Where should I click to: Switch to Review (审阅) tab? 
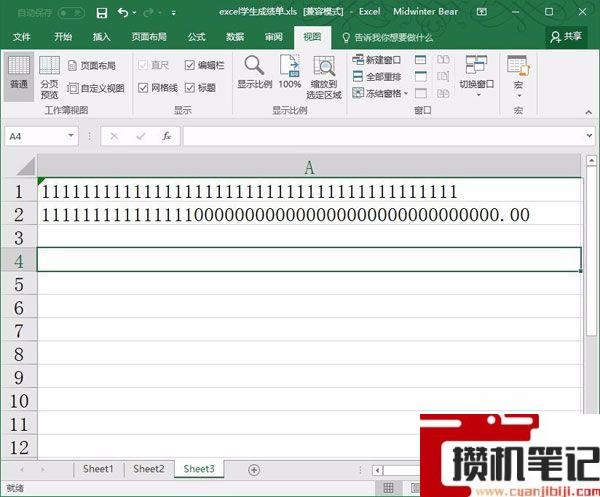[274, 37]
